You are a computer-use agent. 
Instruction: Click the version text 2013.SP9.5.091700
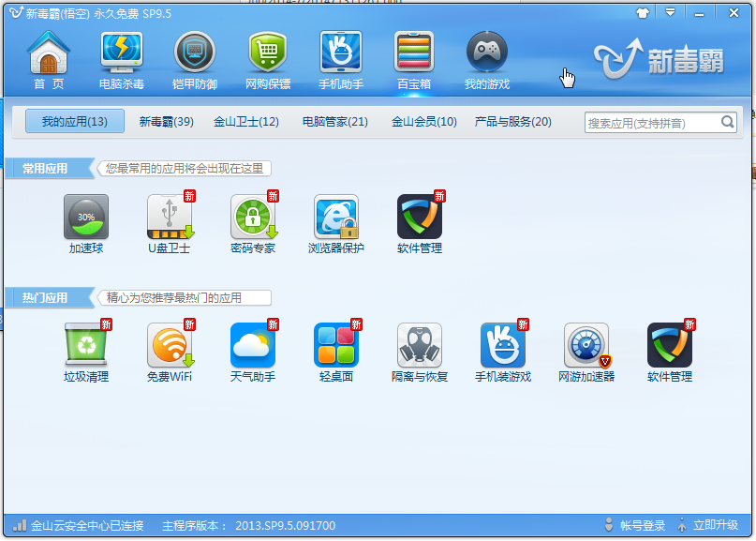pos(286,526)
